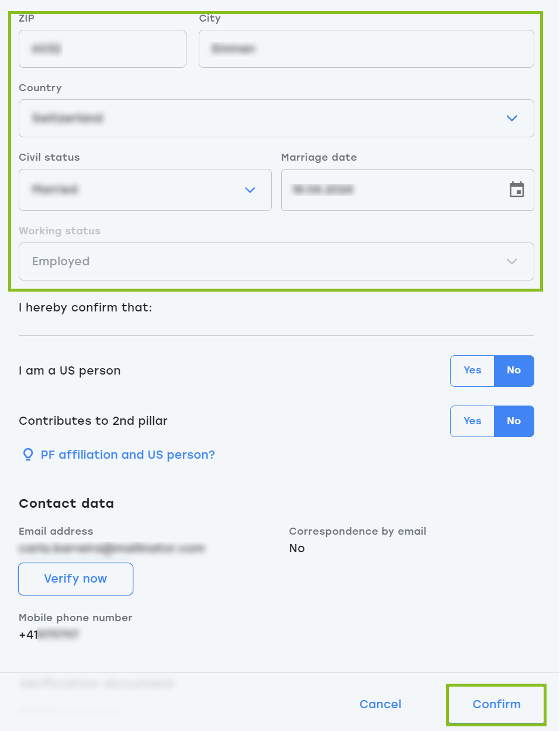Expand the Country dropdown chevron

(x=511, y=119)
